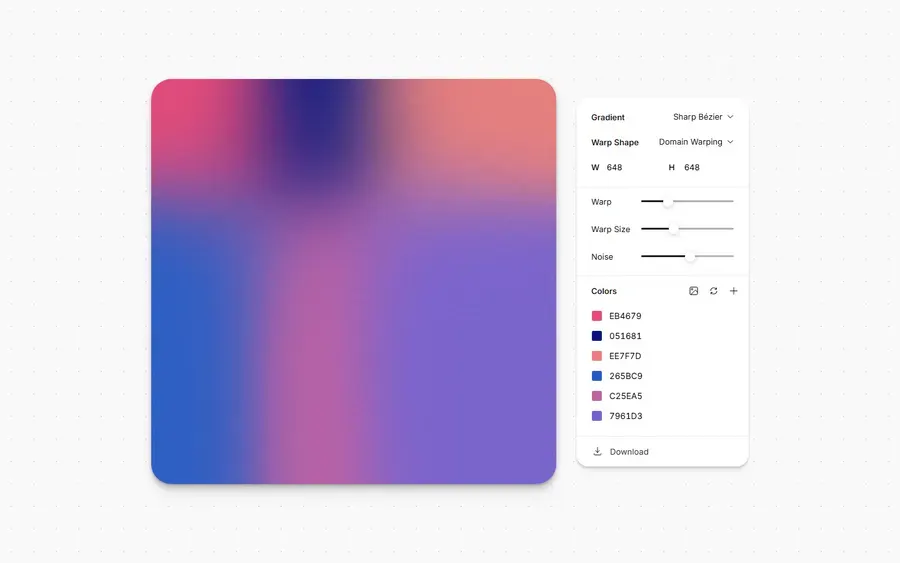Click the Noise slider handle
Viewport: 900px width, 563px height.
coord(690,257)
